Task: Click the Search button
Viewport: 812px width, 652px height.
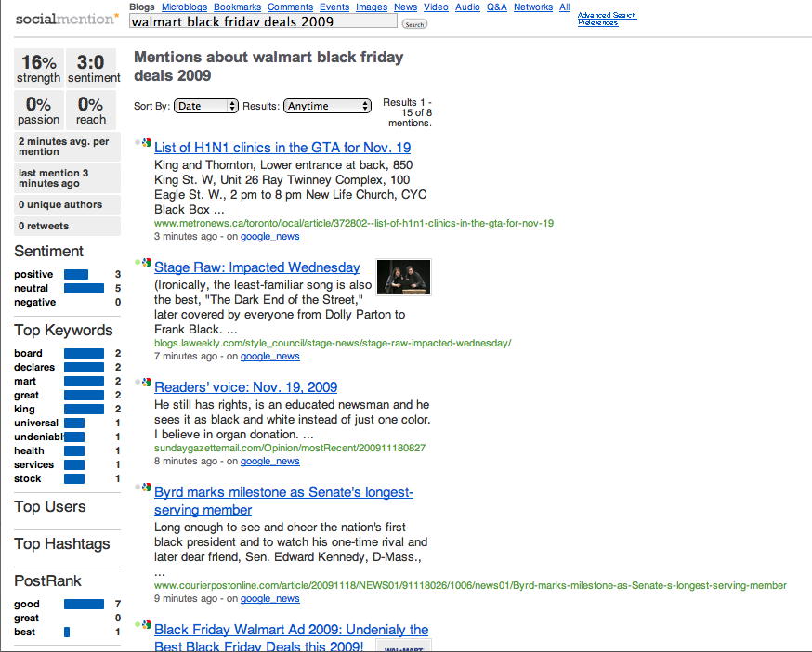Action: [414, 24]
